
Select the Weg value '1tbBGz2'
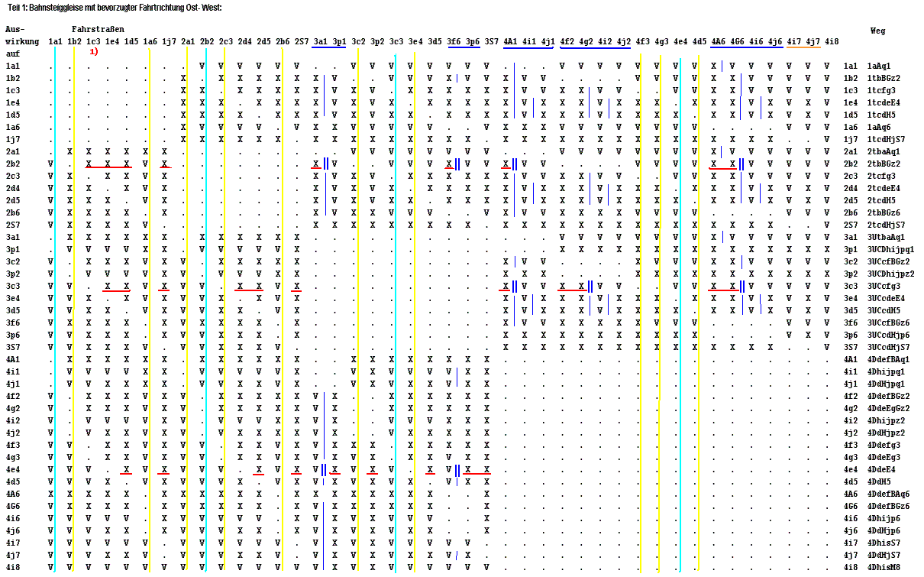point(884,79)
